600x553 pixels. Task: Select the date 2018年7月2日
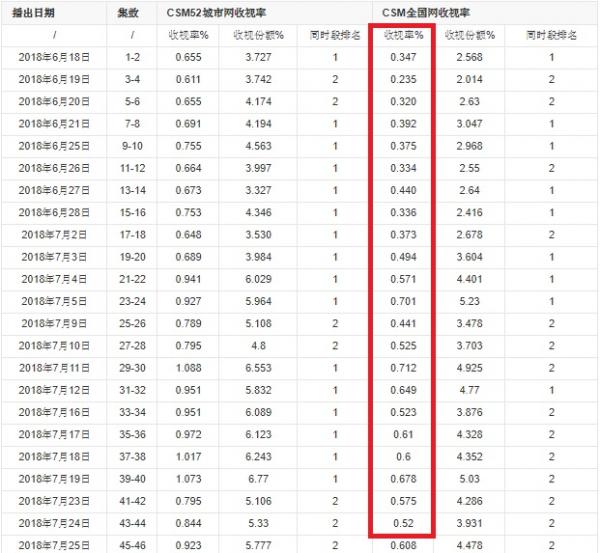pyautogui.click(x=54, y=235)
